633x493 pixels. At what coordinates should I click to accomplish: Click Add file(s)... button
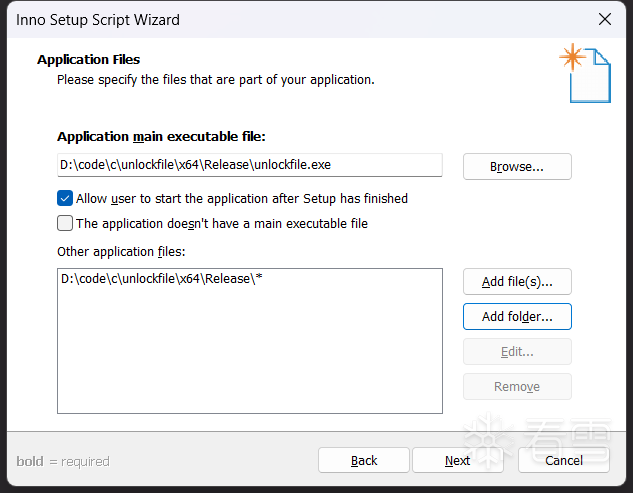pyautogui.click(x=517, y=281)
